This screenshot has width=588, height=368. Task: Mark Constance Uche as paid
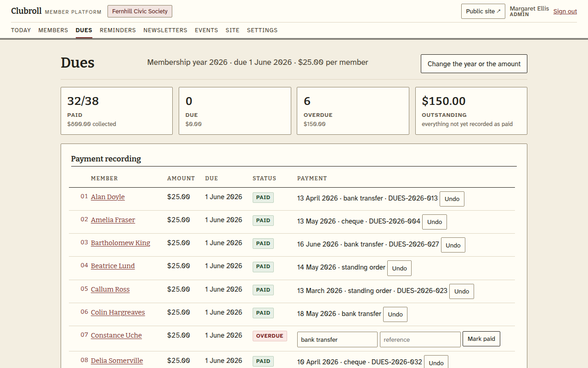[481, 339]
